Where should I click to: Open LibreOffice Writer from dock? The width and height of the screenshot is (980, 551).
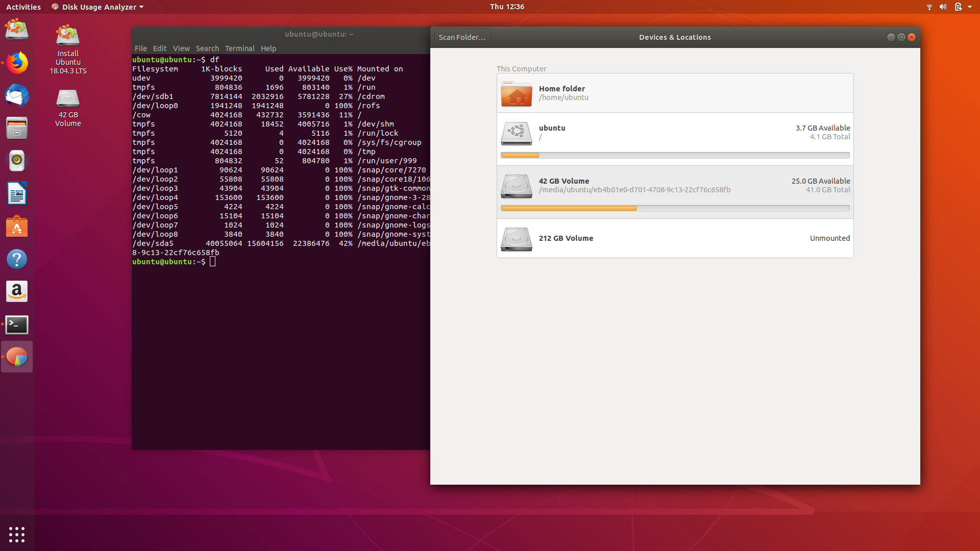pyautogui.click(x=17, y=194)
